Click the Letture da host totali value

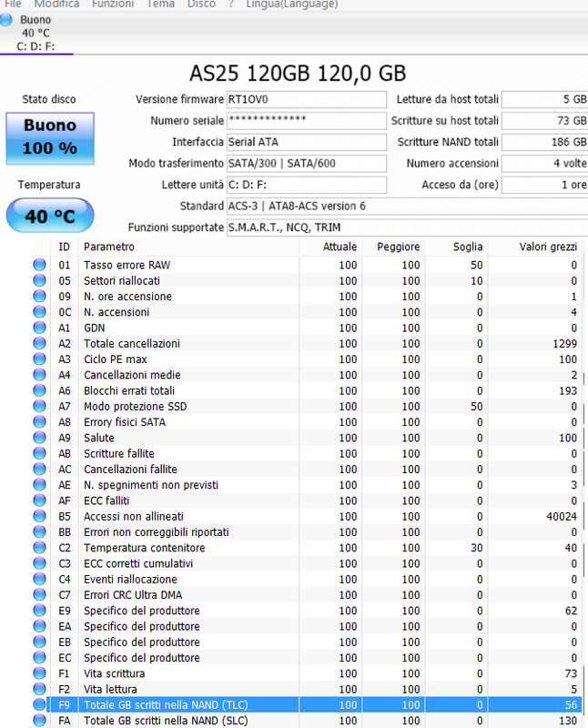pos(545,99)
